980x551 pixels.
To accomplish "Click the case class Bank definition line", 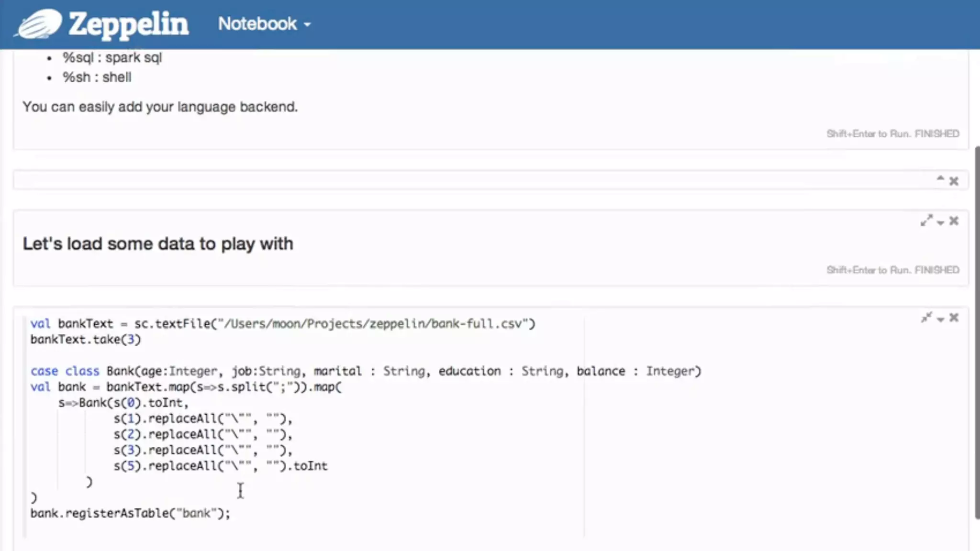I will [366, 371].
